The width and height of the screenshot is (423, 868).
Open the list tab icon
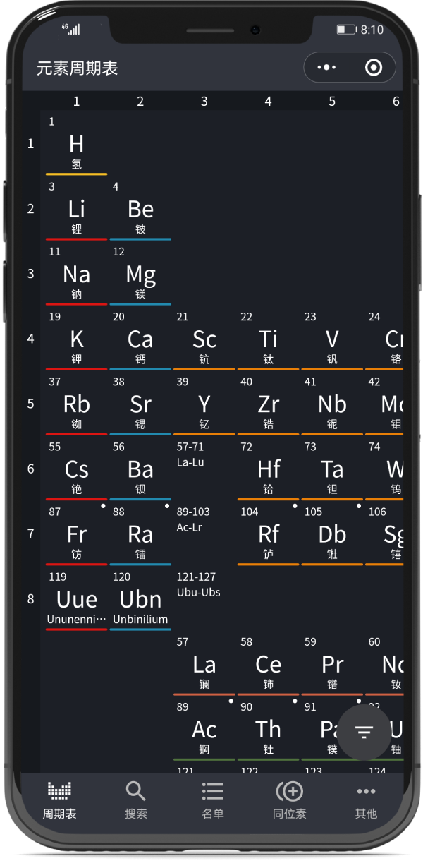(212, 791)
